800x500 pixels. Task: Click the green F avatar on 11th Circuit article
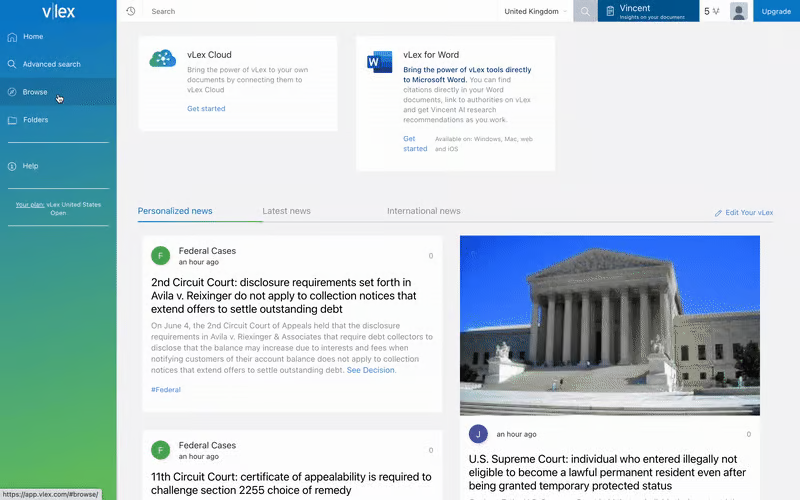pos(161,450)
